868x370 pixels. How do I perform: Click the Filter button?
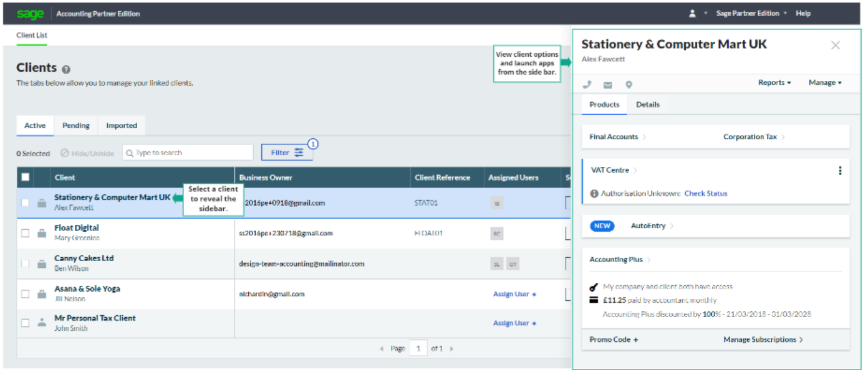pos(287,153)
